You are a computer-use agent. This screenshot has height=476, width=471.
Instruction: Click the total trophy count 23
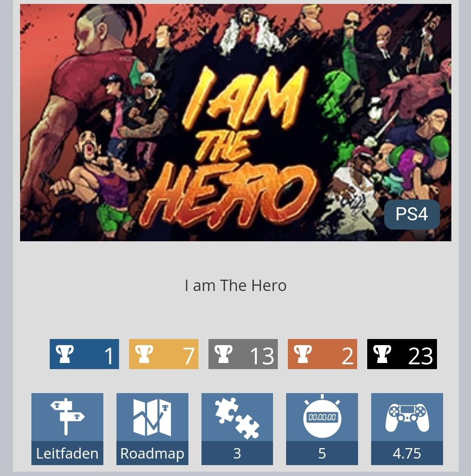click(420, 356)
